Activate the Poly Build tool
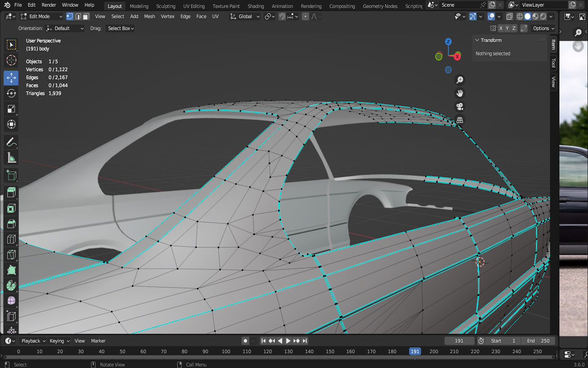This screenshot has width=588, height=368. point(11,270)
